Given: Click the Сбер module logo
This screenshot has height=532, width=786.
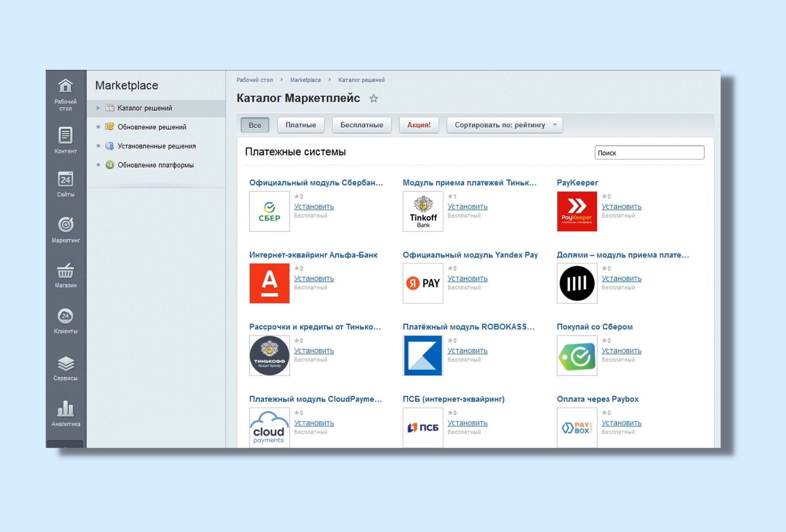Looking at the screenshot, I should (x=269, y=212).
